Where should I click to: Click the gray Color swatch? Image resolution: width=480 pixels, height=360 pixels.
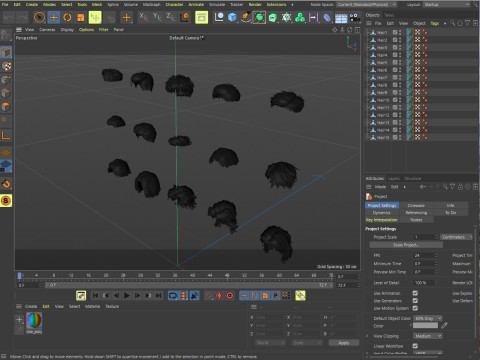pyautogui.click(x=425, y=326)
